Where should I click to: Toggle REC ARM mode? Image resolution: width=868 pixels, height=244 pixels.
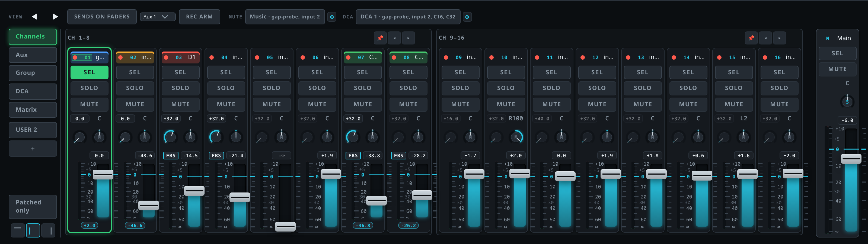point(199,17)
